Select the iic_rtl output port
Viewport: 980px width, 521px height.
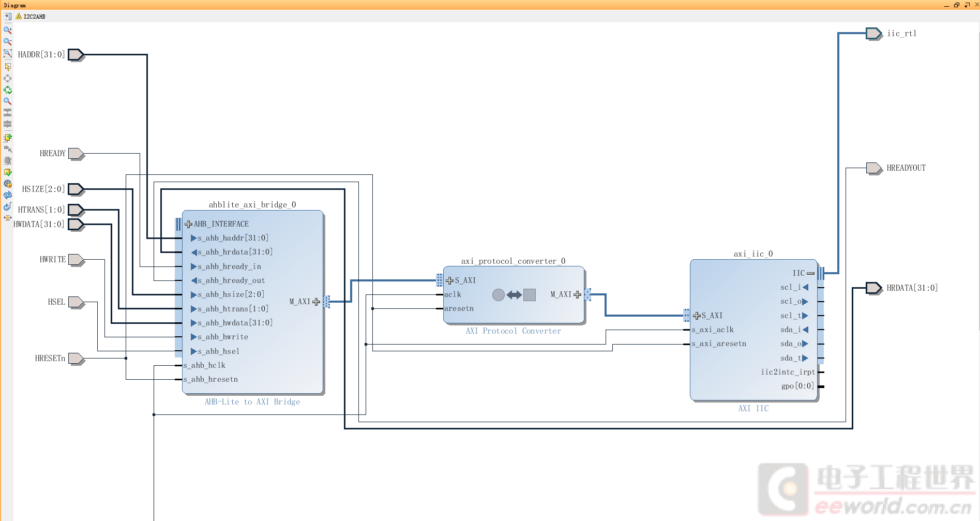[x=874, y=34]
